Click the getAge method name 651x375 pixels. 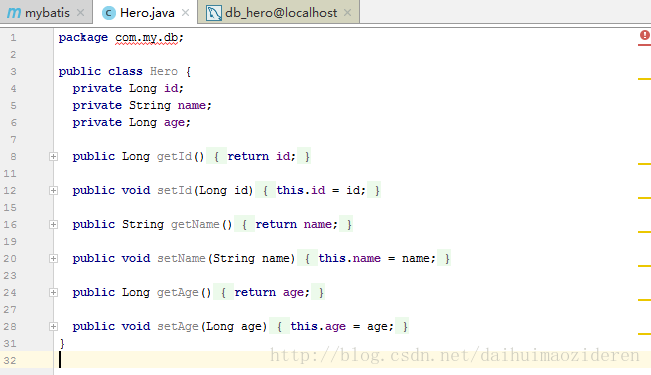coord(177,293)
